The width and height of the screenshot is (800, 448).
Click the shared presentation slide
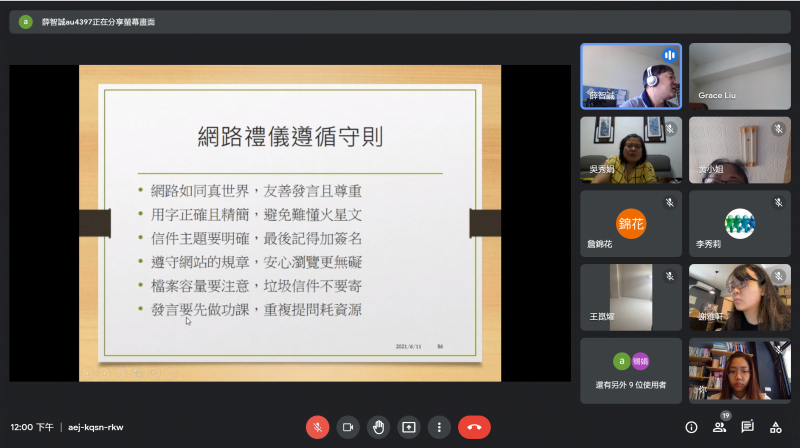point(290,223)
